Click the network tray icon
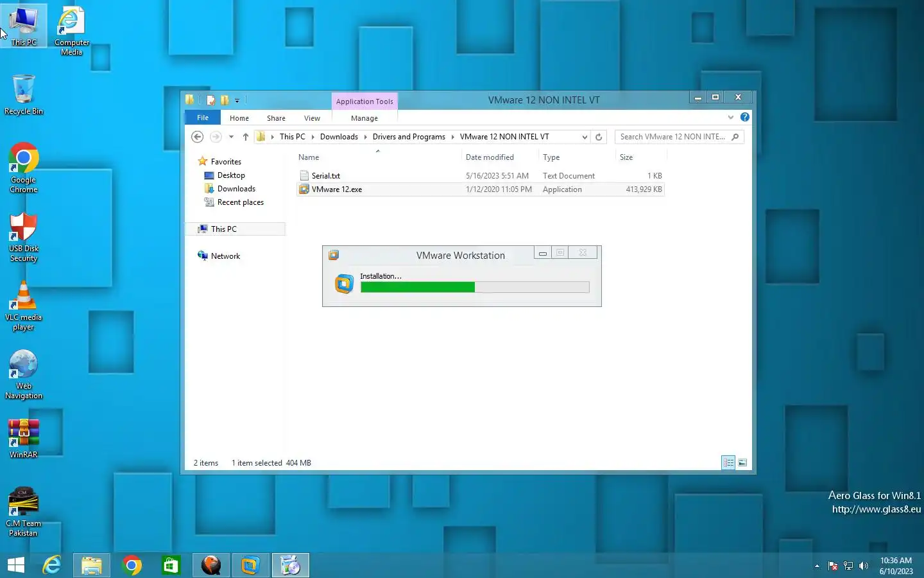Screen dimensions: 924x578 click(x=848, y=566)
